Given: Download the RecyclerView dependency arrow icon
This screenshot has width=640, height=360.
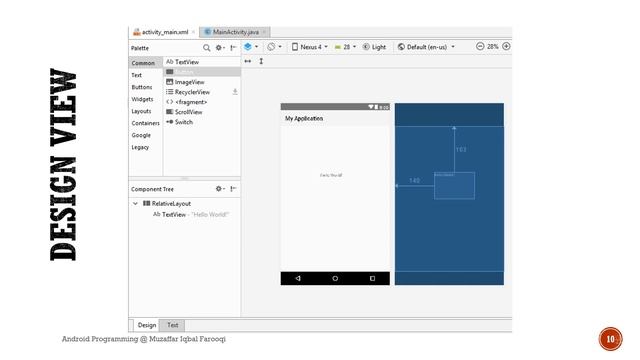Looking at the screenshot, I should (x=235, y=92).
